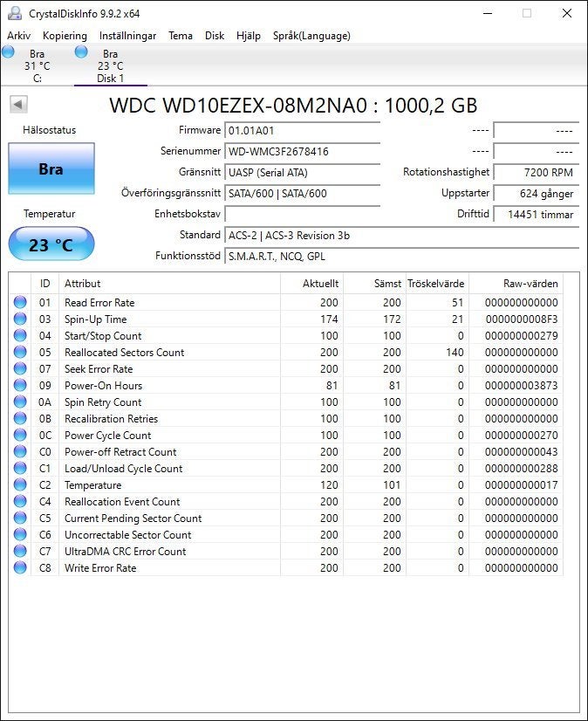Click status orb for Power-off Retract Count
This screenshot has height=721, width=588.
[20, 451]
